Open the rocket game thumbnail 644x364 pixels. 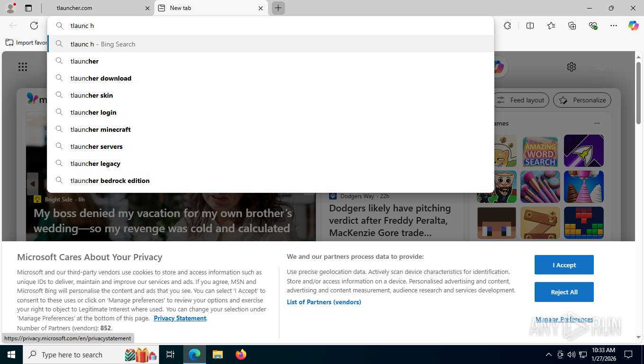click(584, 151)
